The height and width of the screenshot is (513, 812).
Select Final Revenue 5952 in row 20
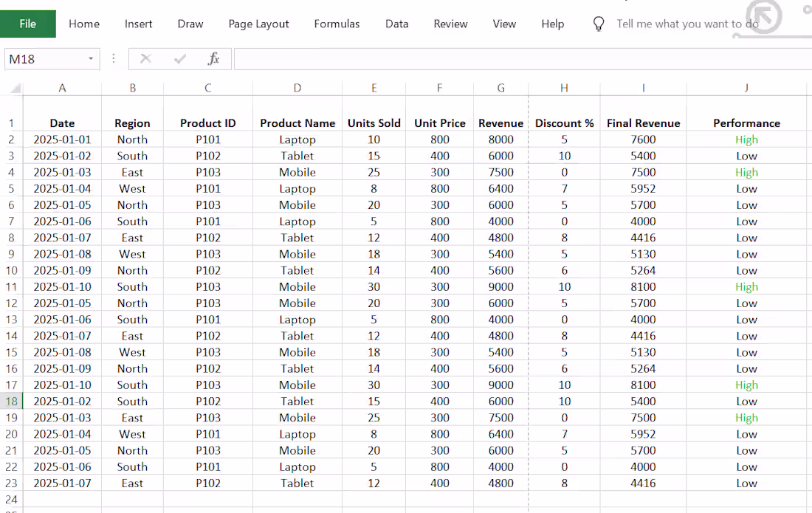[643, 434]
